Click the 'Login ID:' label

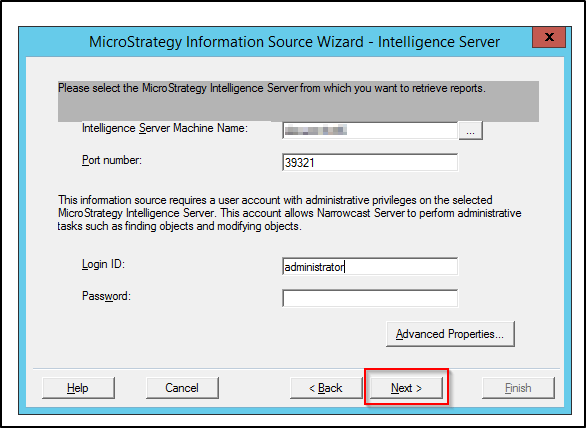tap(103, 264)
